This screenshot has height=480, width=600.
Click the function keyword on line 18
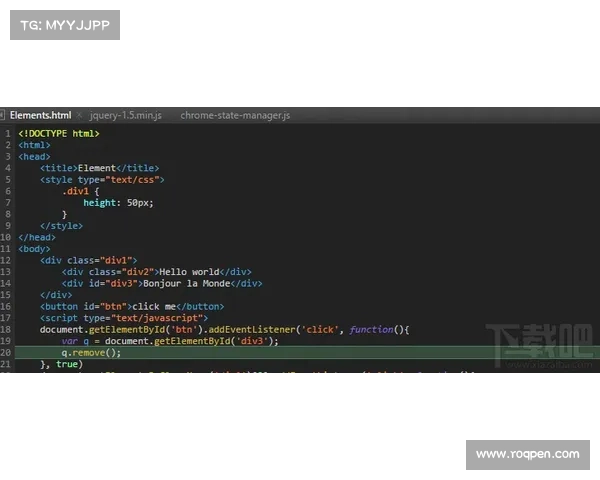(371, 330)
